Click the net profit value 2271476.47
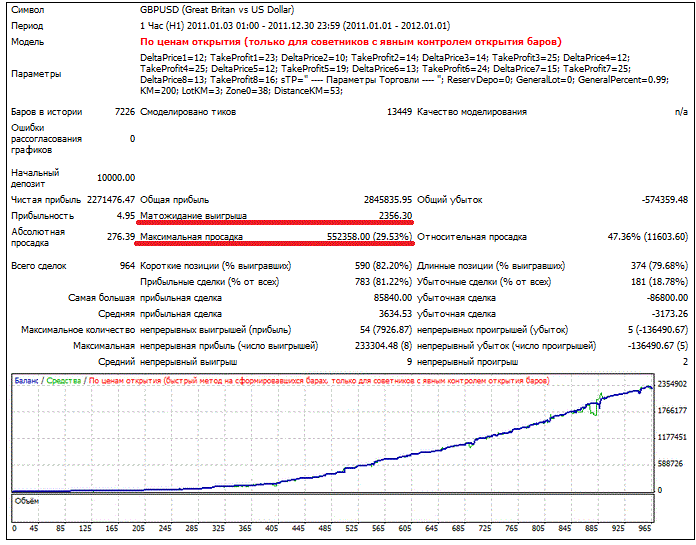 [111, 200]
